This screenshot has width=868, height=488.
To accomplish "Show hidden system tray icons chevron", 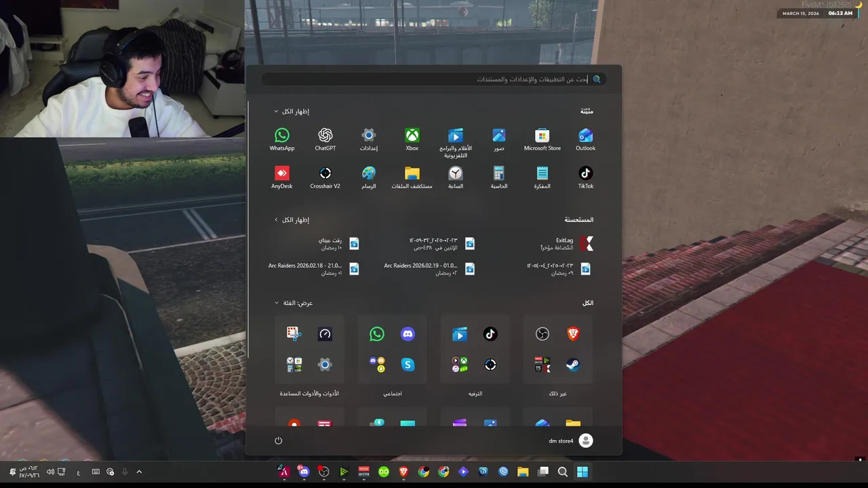I will (x=139, y=472).
